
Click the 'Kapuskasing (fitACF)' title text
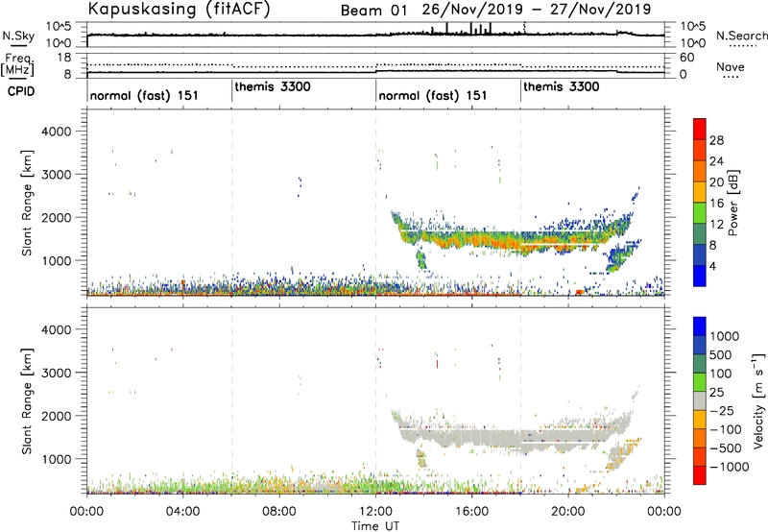180,10
